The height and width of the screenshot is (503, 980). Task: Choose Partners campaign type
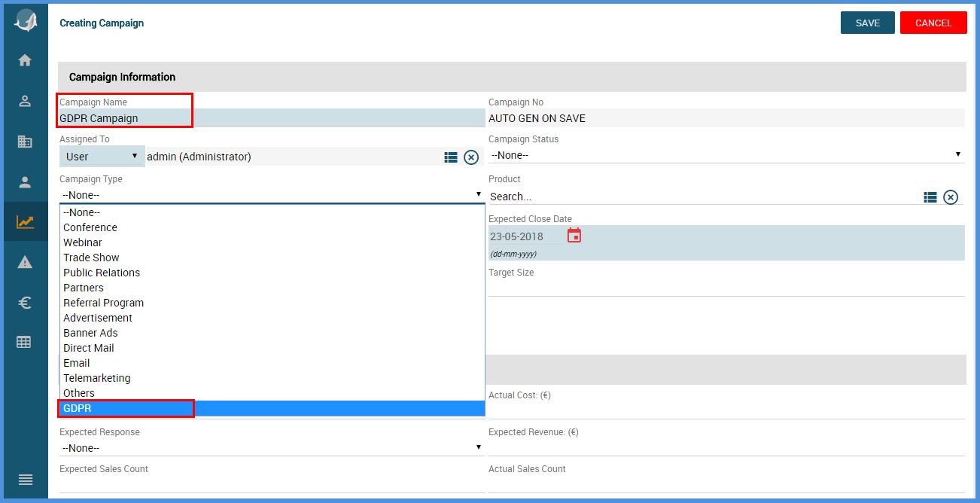pyautogui.click(x=272, y=288)
